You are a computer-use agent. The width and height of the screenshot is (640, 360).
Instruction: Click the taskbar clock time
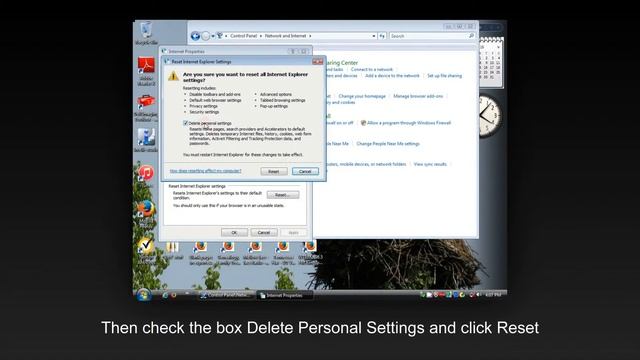tap(493, 295)
